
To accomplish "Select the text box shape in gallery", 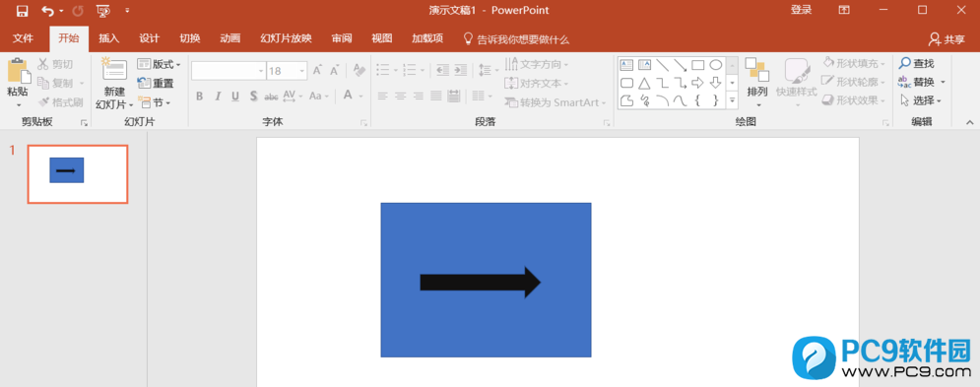I will (626, 65).
